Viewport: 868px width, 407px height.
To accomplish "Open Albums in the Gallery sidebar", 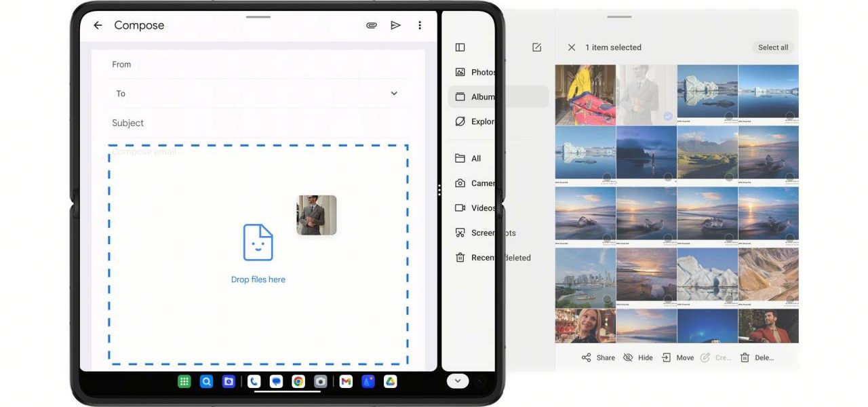I will (498, 97).
